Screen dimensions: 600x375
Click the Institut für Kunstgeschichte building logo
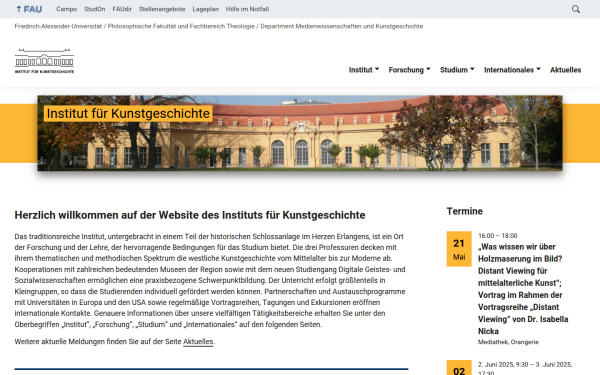[x=44, y=61]
